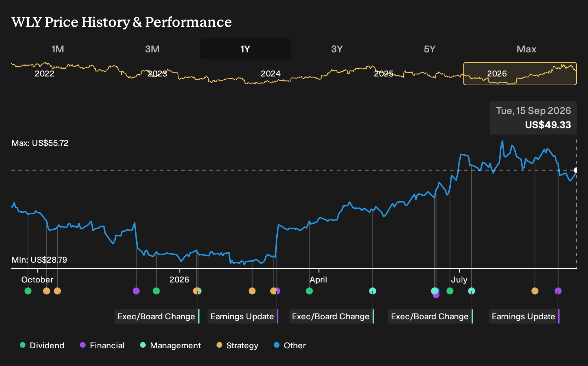
Task: Toggle the Other legend filter
Action: point(290,345)
